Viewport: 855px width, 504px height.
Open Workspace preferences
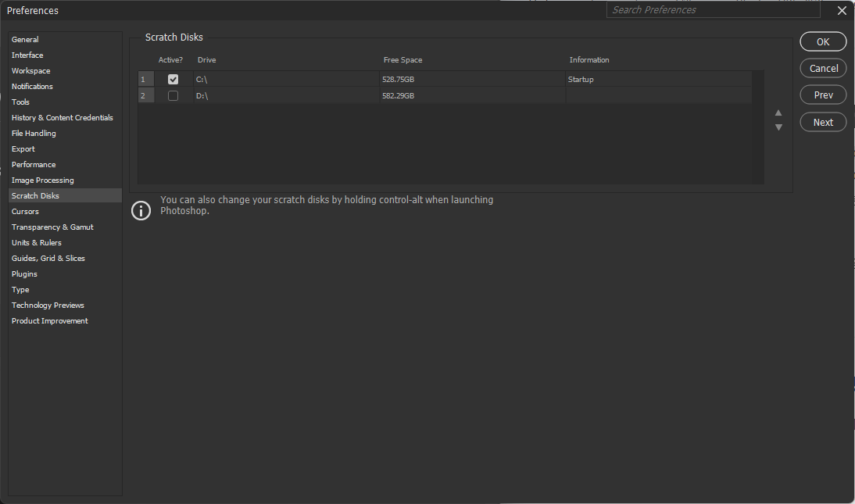[30, 71]
